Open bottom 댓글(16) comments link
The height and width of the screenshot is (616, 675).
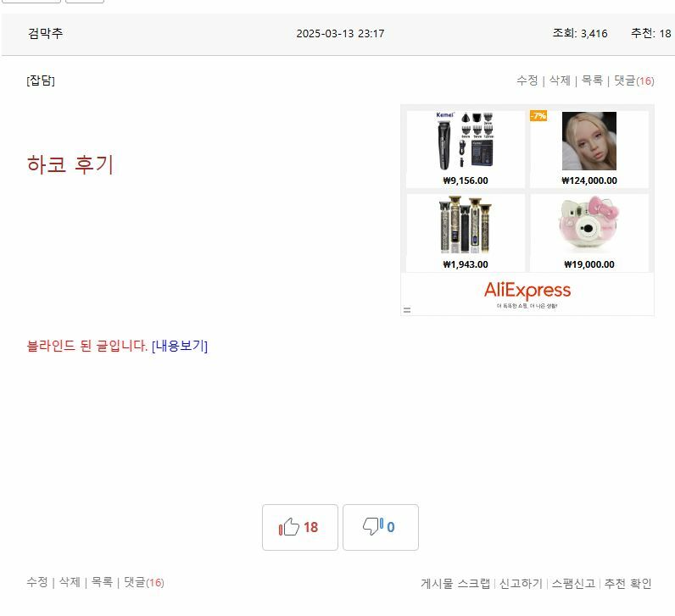click(144, 582)
